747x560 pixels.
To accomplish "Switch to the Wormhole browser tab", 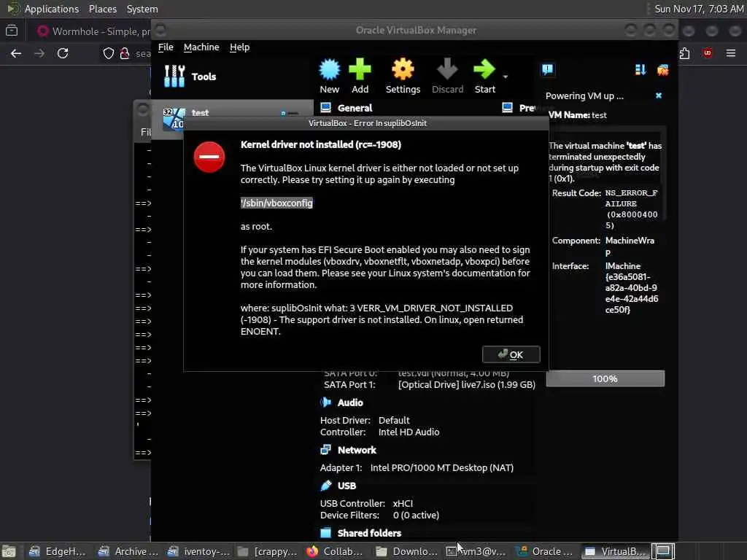I will point(93,31).
